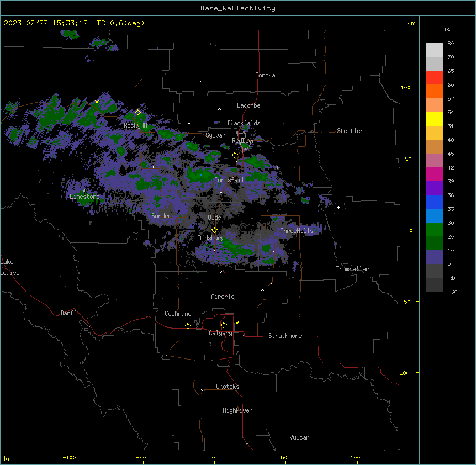
Task: Click the Base_Reflectivity title
Action: (238, 8)
